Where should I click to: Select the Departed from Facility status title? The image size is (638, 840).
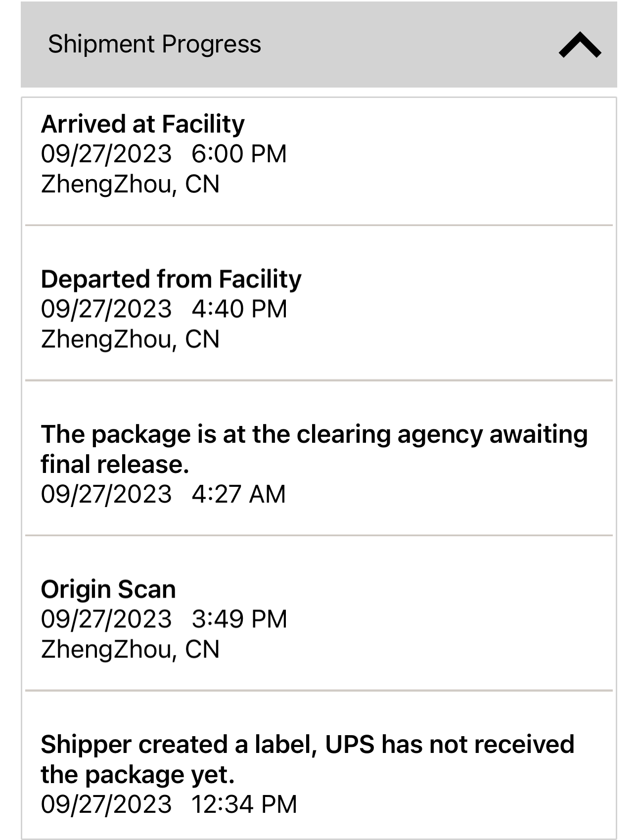171,279
